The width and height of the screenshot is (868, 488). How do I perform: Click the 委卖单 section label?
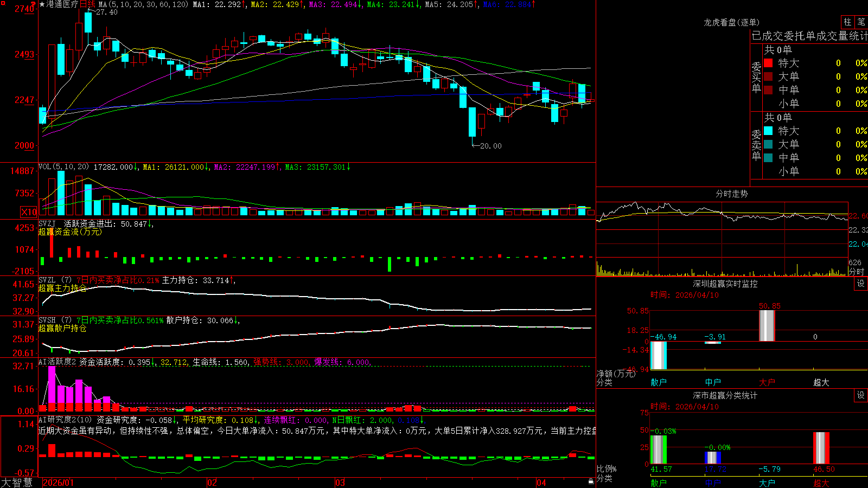[x=756, y=145]
